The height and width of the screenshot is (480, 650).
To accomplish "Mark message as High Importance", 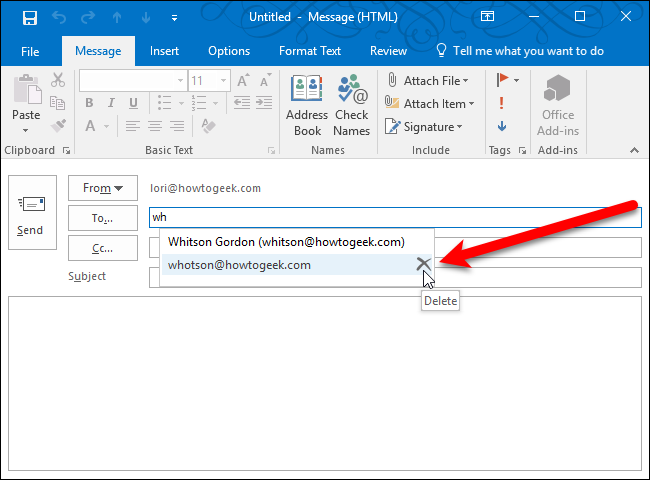I will coord(501,103).
